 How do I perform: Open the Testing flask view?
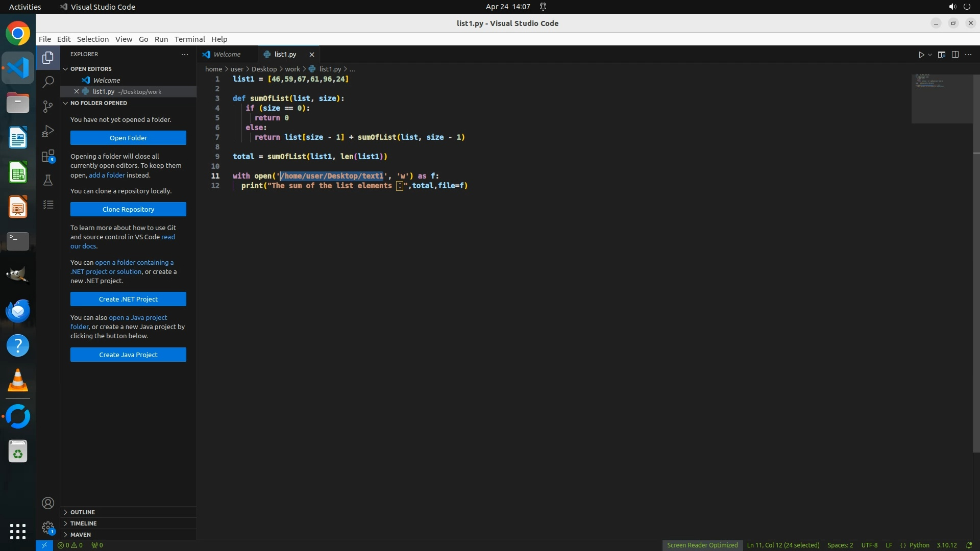click(x=48, y=180)
